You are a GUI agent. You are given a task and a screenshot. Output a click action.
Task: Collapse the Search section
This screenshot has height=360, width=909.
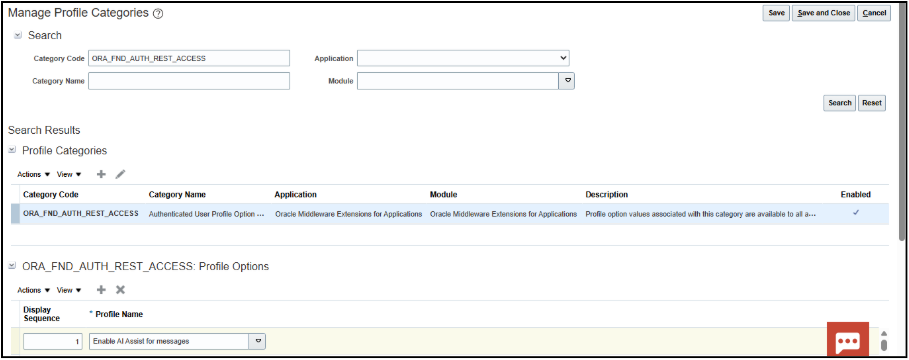click(x=17, y=35)
